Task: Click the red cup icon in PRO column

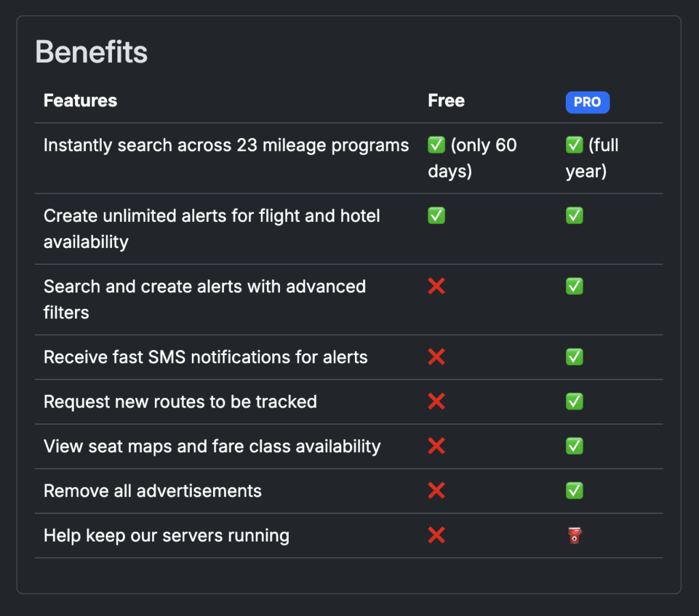Action: tap(575, 535)
